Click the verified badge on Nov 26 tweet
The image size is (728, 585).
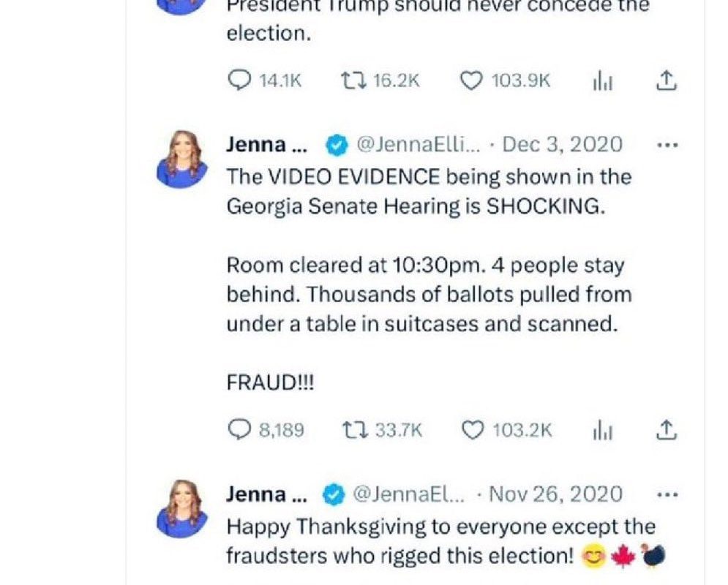335,495
